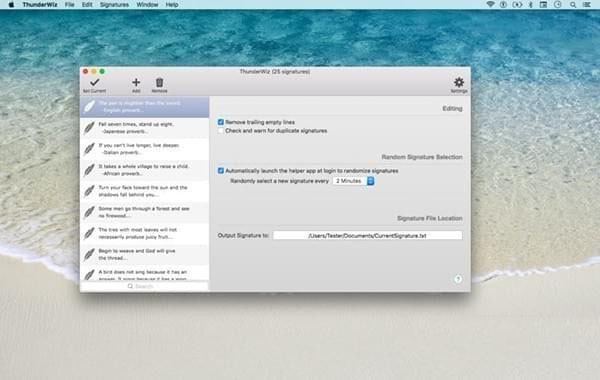Click the help question mark button
The width and height of the screenshot is (600, 380).
point(458,279)
